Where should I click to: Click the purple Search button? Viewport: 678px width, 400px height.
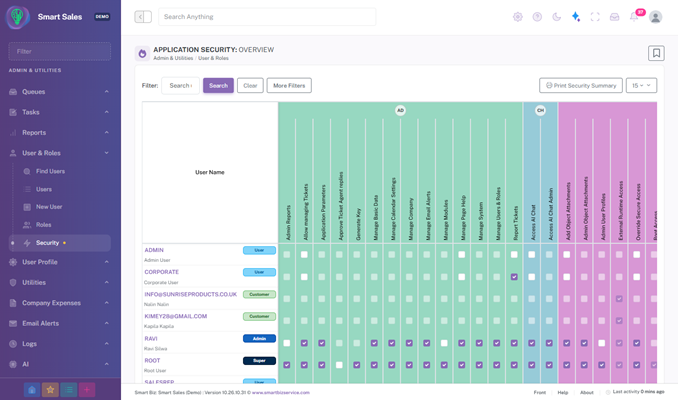218,86
